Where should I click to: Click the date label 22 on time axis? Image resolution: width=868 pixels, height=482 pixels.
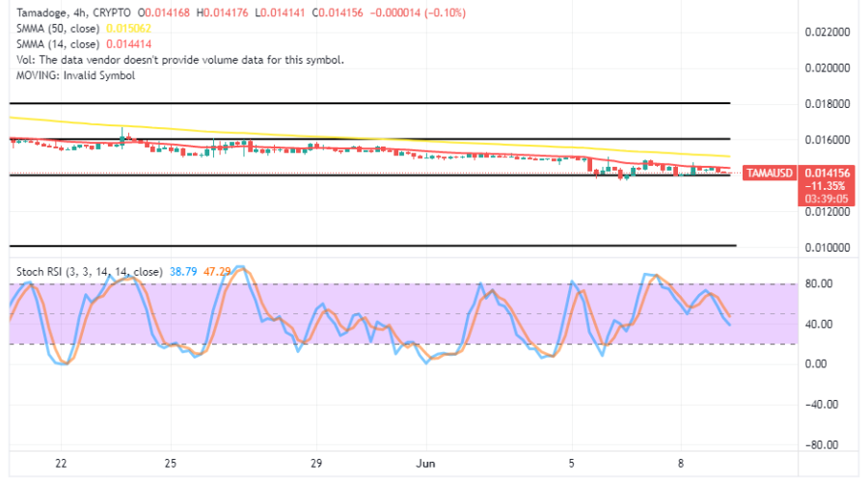click(x=61, y=463)
